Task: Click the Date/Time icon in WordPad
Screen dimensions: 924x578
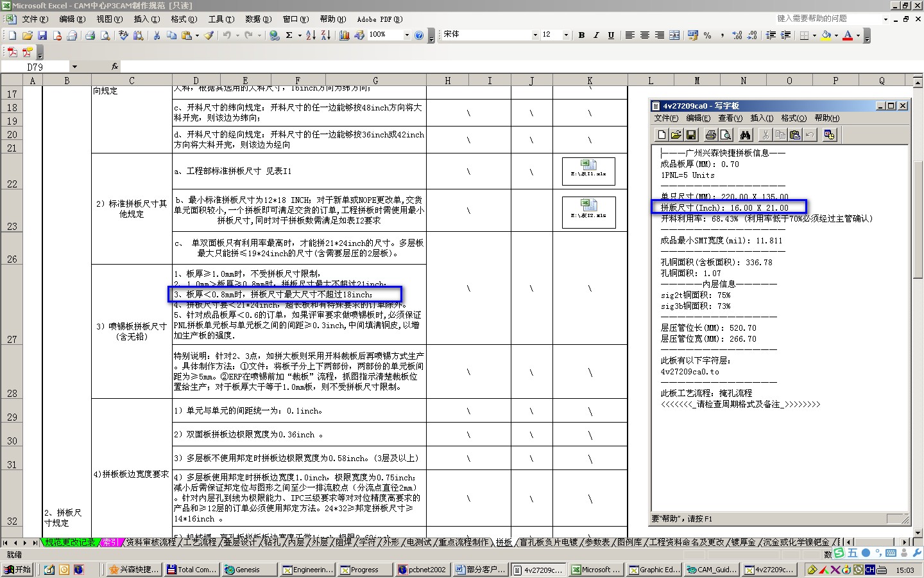Action: (x=830, y=135)
